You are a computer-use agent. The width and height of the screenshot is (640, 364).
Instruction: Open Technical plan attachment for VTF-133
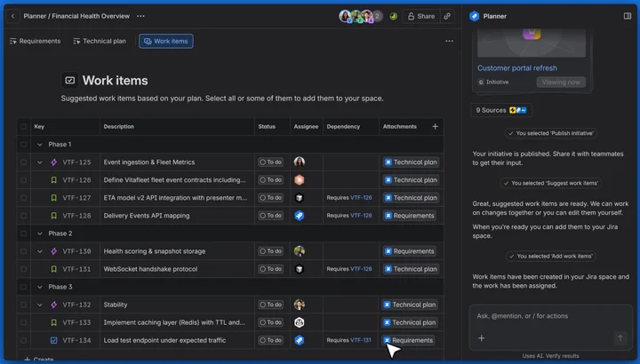pos(410,322)
